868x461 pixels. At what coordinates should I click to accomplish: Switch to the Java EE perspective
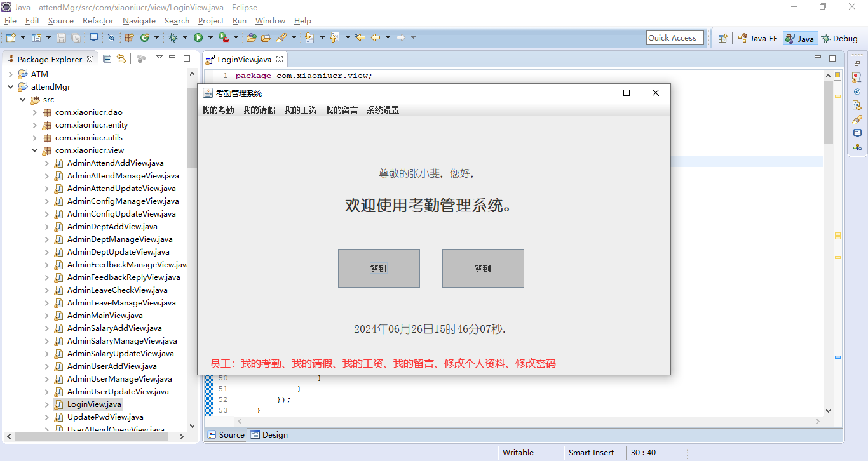757,38
